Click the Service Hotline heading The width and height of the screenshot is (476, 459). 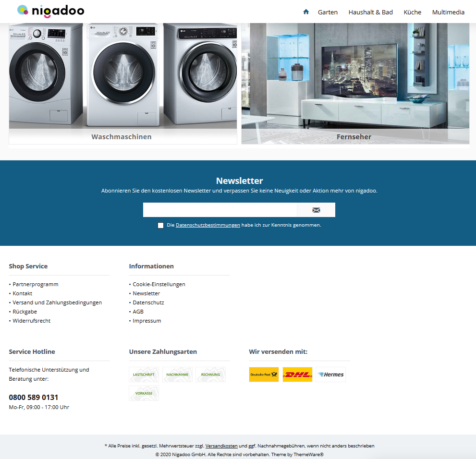tap(32, 351)
